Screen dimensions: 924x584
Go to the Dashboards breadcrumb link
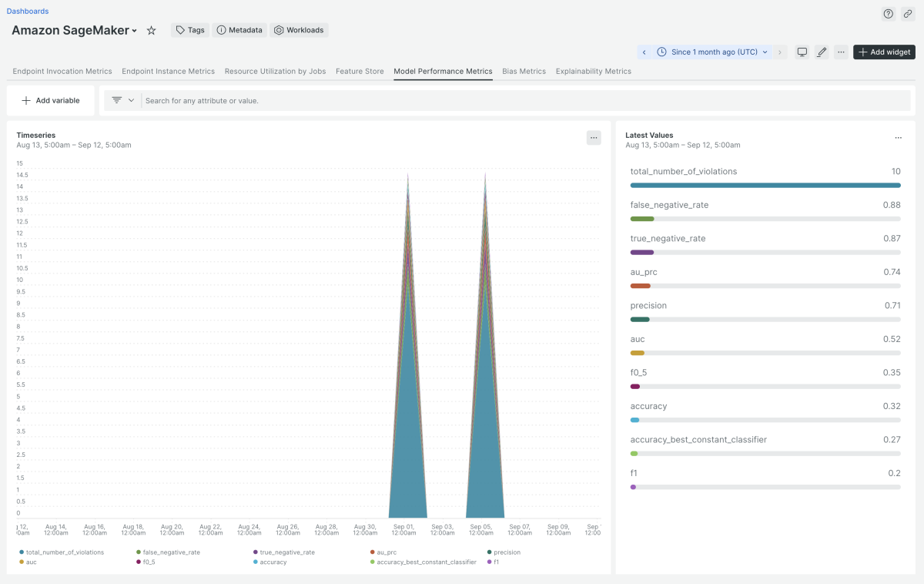[x=28, y=12]
